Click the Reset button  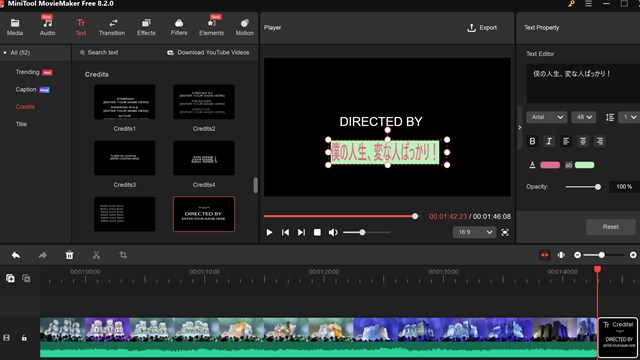(x=611, y=227)
